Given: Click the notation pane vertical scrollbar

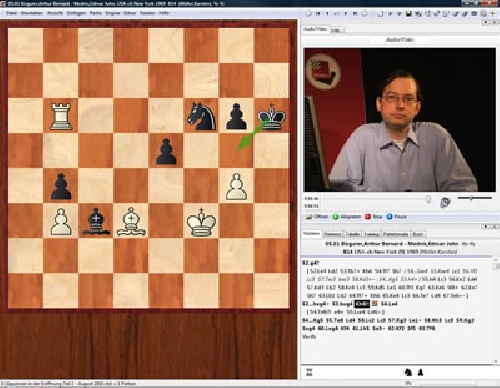Looking at the screenshot, I should [x=496, y=310].
